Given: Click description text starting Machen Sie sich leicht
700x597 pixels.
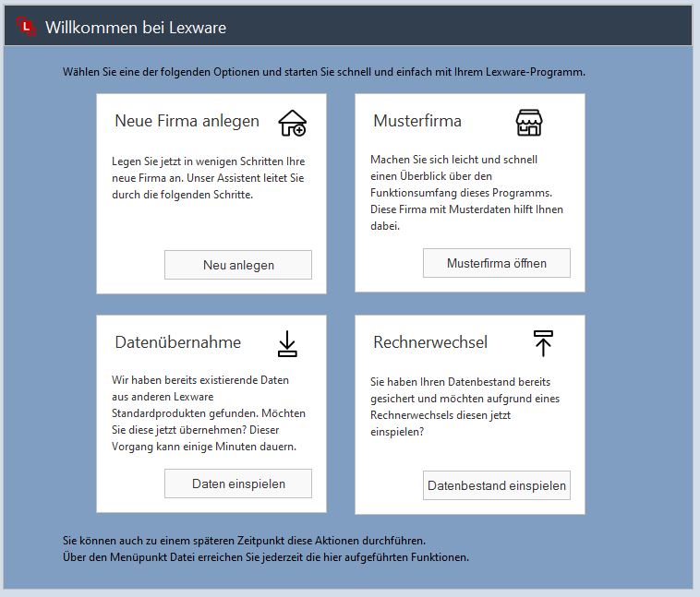Looking at the screenshot, I should tap(466, 192).
